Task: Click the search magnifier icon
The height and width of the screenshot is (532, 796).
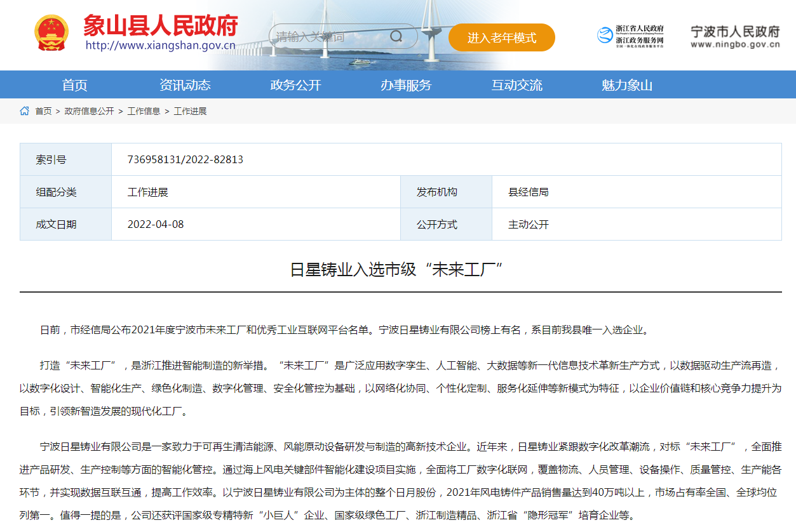Action: click(x=396, y=37)
